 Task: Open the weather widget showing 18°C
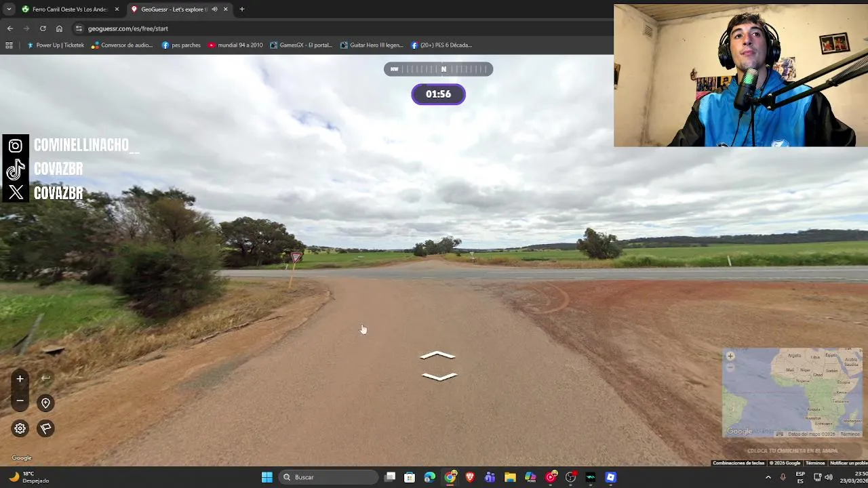(x=29, y=477)
